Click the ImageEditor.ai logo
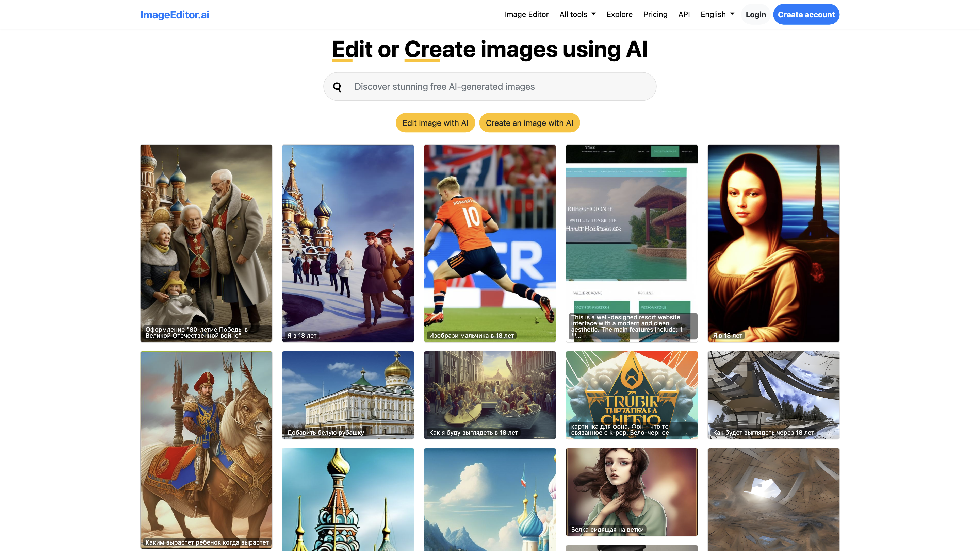This screenshot has height=551, width=980. [174, 14]
